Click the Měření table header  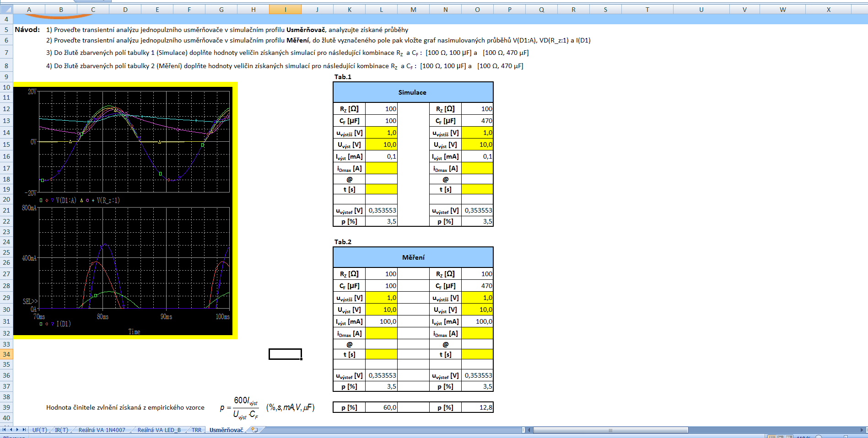413,257
